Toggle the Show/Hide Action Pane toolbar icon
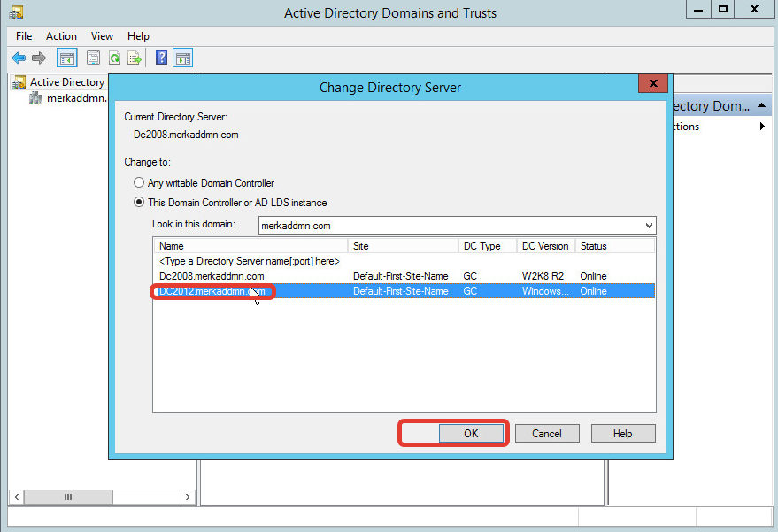 coord(182,58)
